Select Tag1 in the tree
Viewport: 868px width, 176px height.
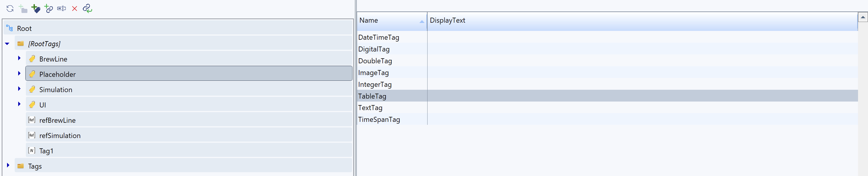click(46, 151)
